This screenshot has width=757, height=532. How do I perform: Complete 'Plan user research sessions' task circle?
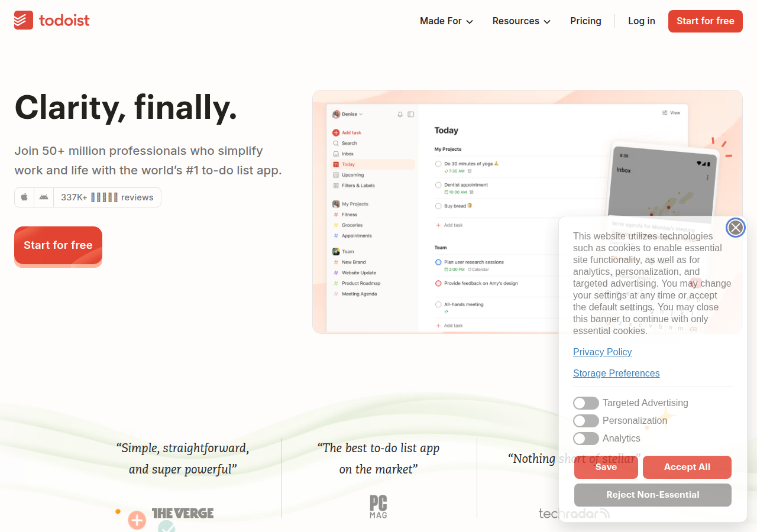438,262
